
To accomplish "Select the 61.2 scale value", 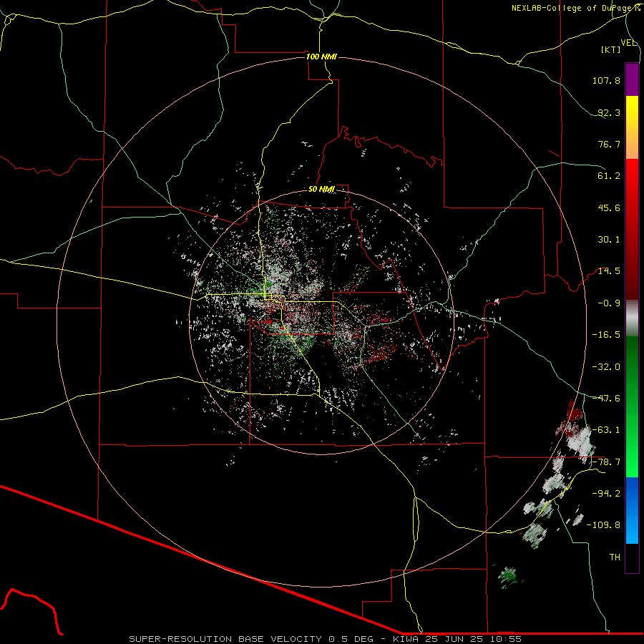I will 609,176.
